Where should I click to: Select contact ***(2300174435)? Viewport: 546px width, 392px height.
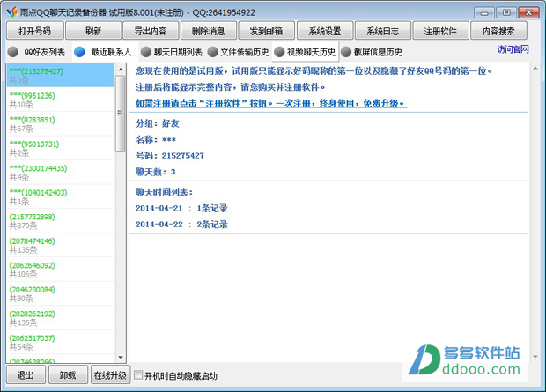61,173
